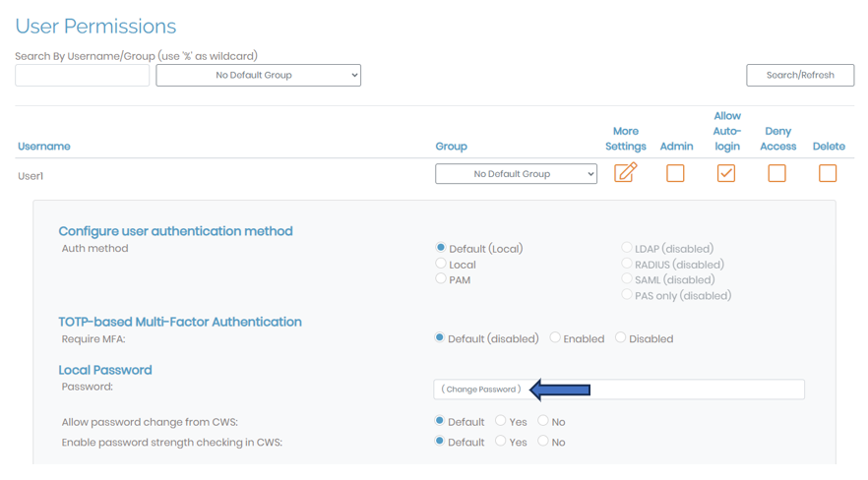This screenshot has height=480, width=868.
Task: Open More Settings pencil icon for User1
Action: coord(625,173)
